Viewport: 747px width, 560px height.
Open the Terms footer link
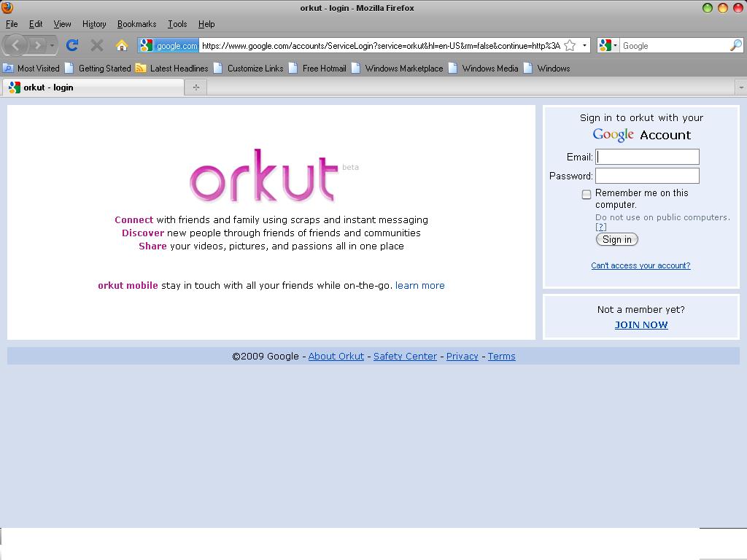pos(502,356)
